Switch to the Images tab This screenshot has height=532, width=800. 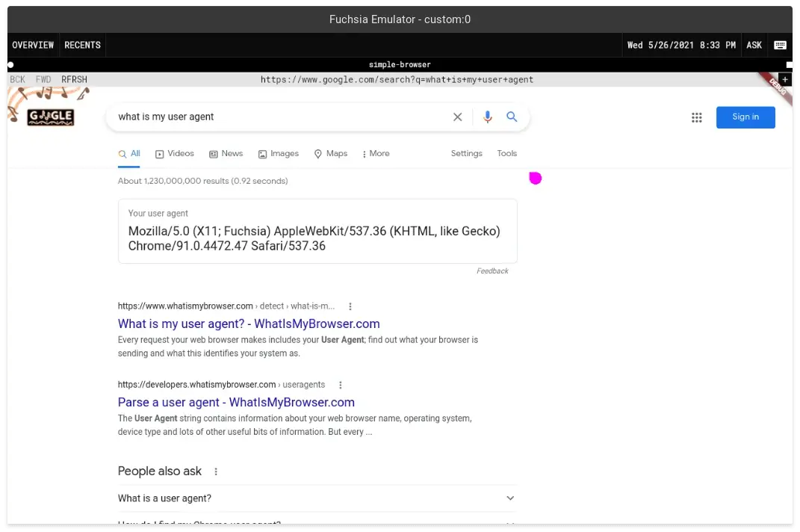coord(279,154)
